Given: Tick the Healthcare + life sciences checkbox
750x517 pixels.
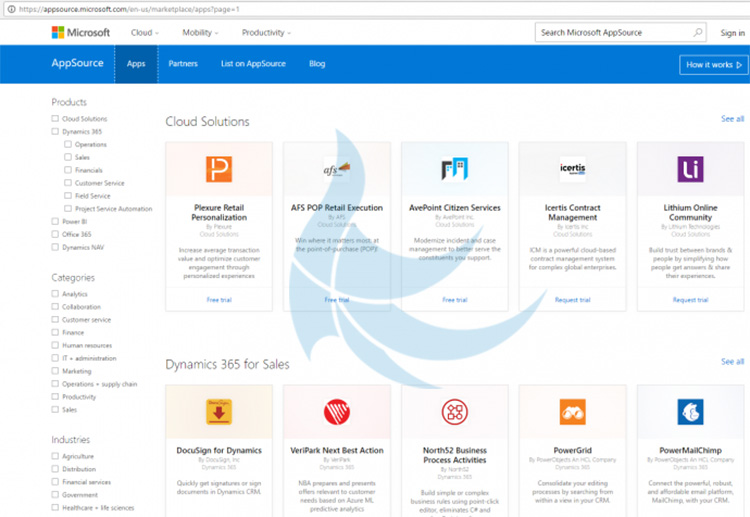Looking at the screenshot, I should (55, 507).
